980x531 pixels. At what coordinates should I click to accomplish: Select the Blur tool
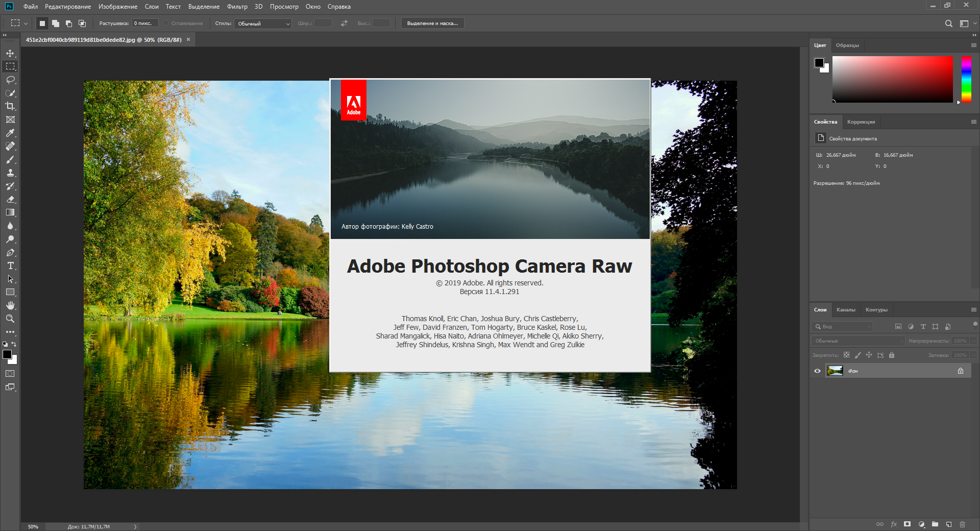pyautogui.click(x=10, y=226)
